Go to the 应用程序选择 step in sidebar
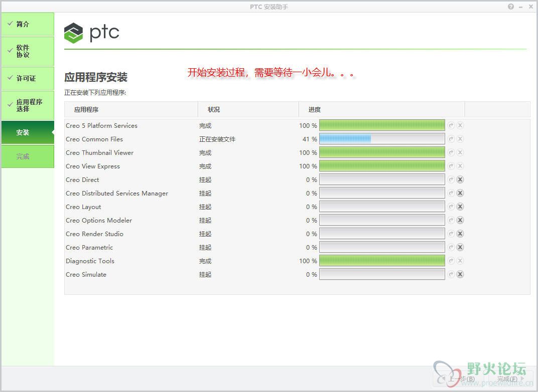The width and height of the screenshot is (538, 392). [x=28, y=105]
